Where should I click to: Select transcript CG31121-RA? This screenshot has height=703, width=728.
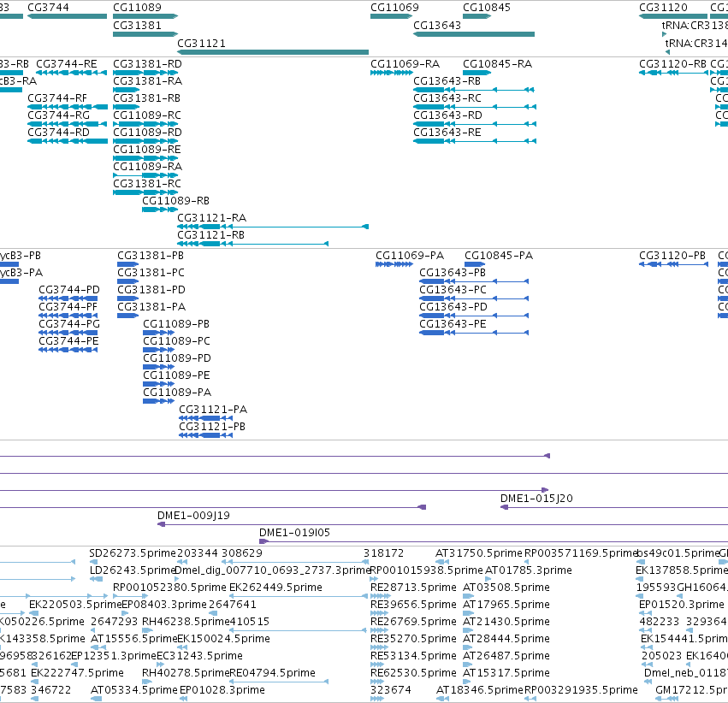[x=212, y=218]
